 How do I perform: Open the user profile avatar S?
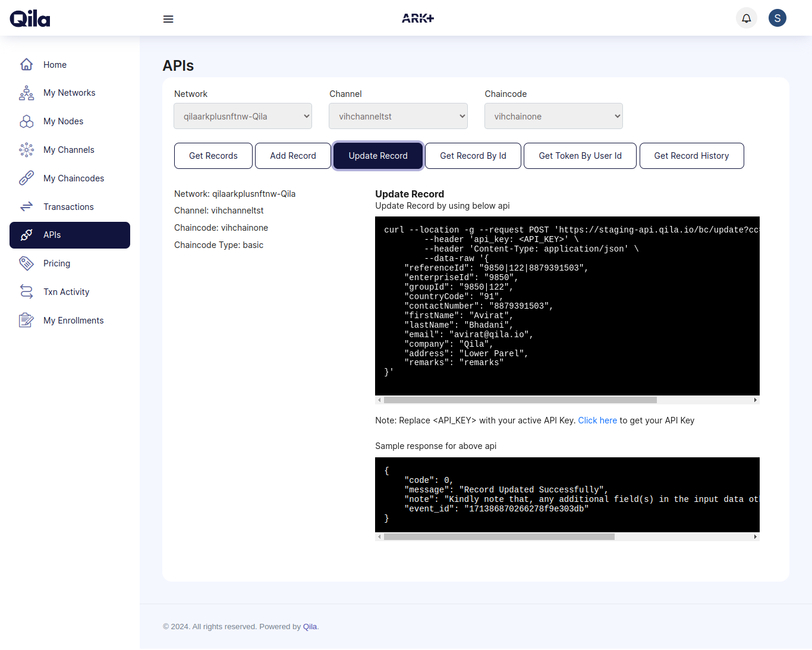pos(778,18)
